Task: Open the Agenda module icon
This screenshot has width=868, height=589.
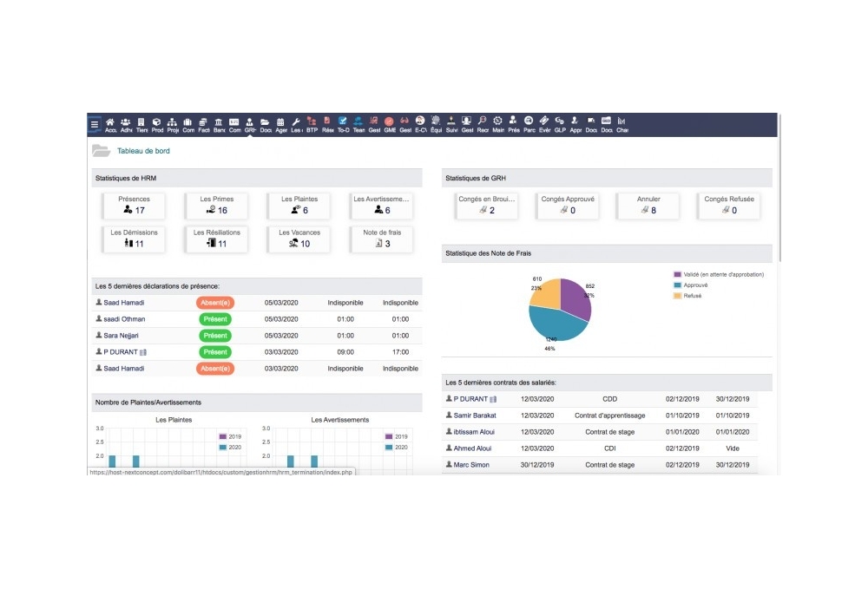Action: (x=279, y=124)
